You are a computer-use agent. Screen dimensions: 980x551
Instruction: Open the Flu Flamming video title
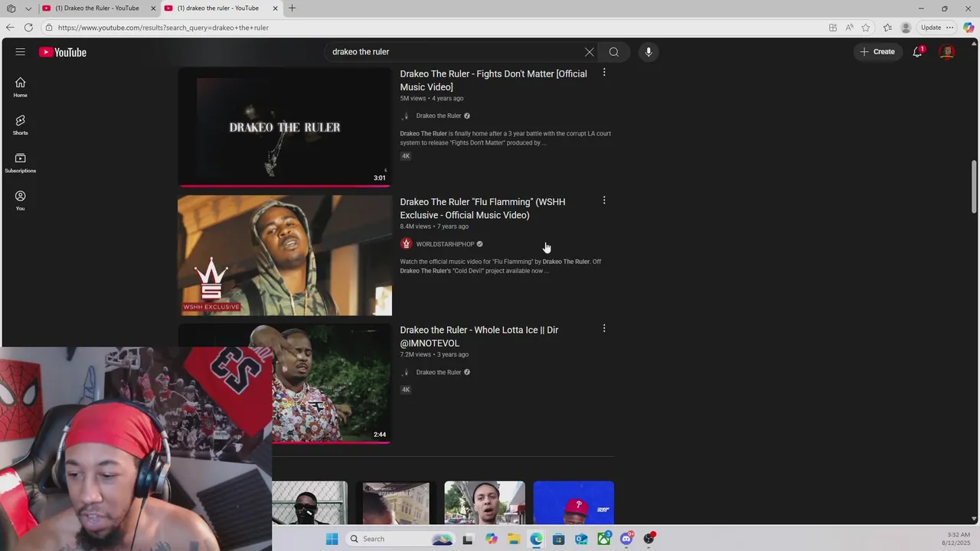point(482,208)
